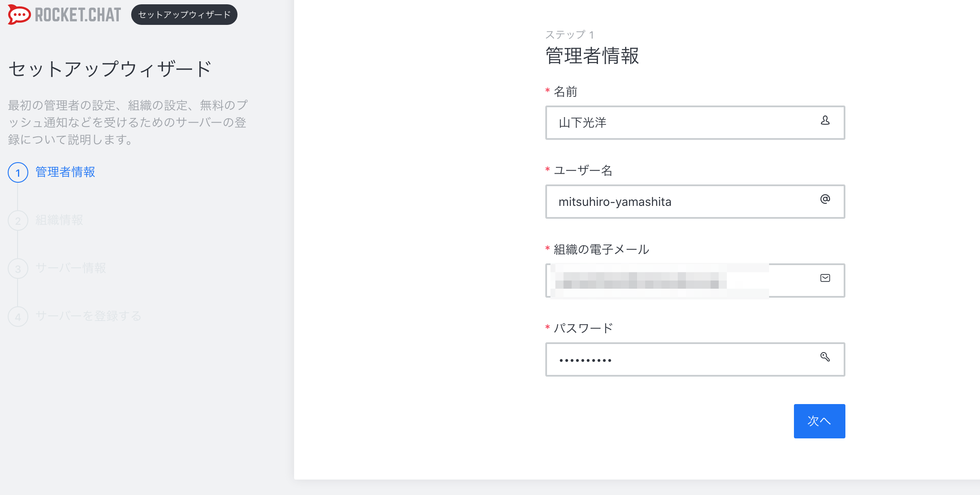Click the 次へ button

(x=819, y=421)
